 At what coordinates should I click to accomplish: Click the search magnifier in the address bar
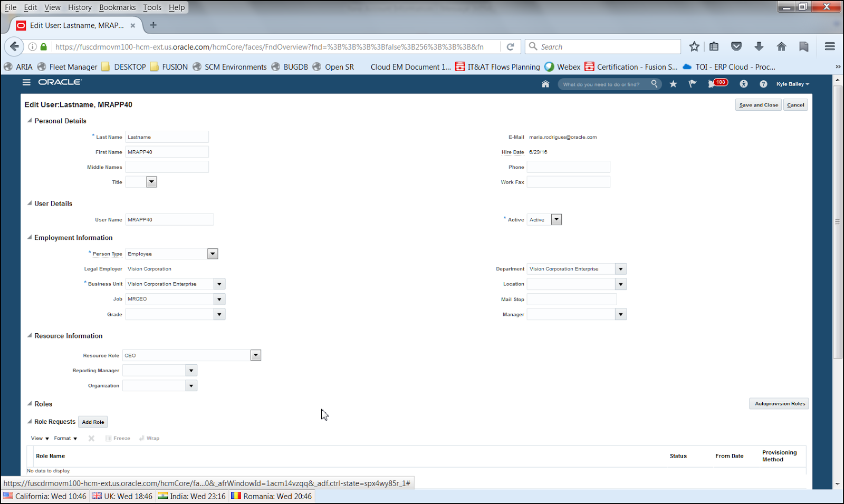(533, 46)
